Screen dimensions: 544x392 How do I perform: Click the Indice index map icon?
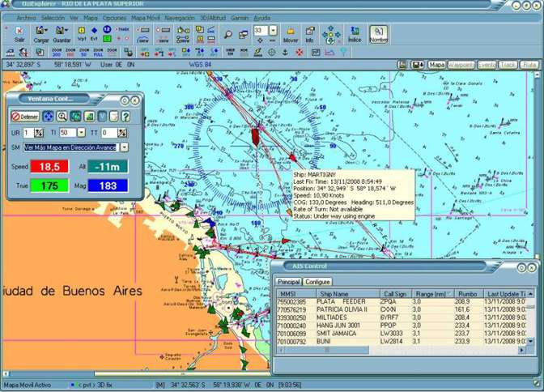(x=355, y=35)
